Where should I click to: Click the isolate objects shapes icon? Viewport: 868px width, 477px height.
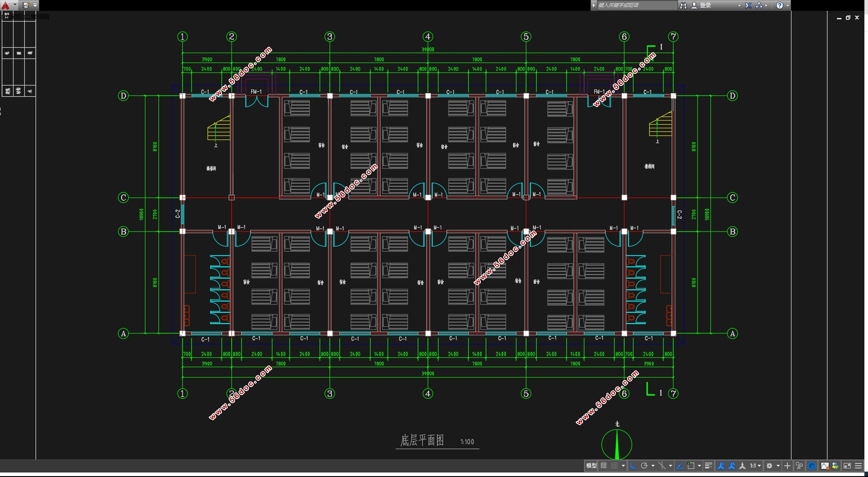[x=800, y=466]
